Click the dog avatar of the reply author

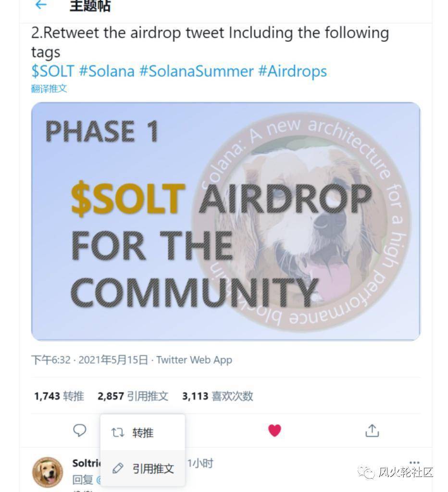[48, 472]
